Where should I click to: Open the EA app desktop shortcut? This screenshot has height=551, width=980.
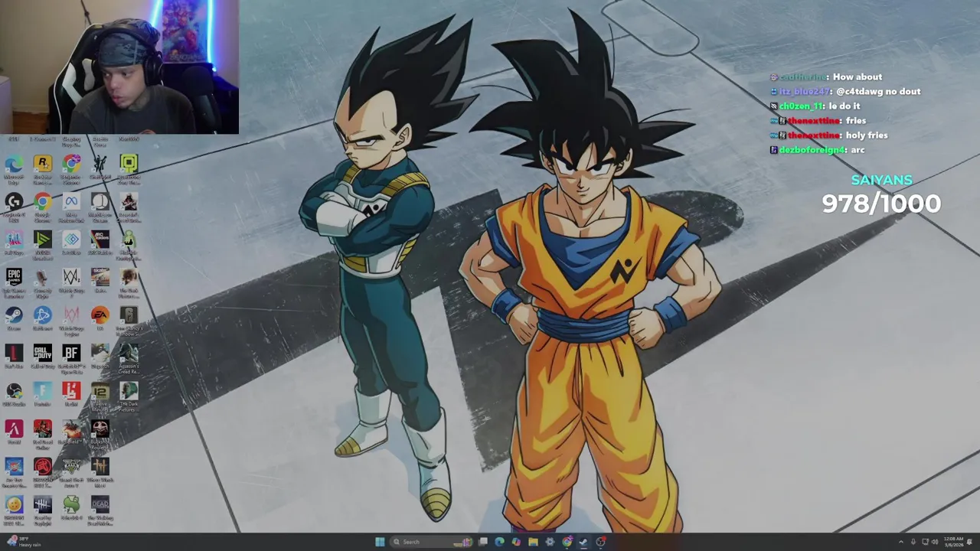coord(100,318)
